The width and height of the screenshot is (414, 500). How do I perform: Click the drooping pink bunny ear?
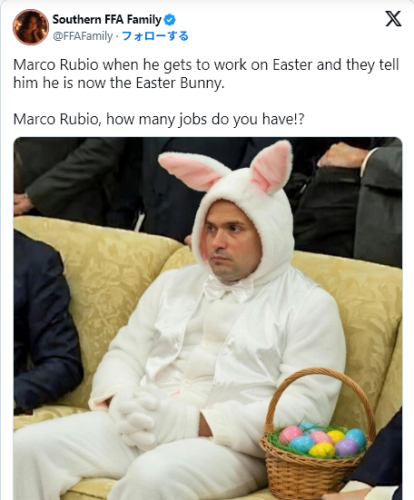tap(193, 171)
